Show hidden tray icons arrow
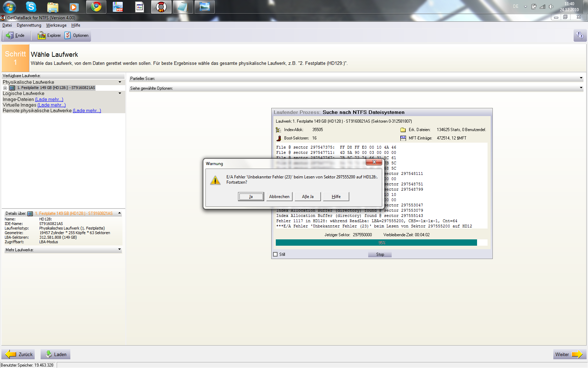Image resolution: width=588 pixels, height=368 pixels. (x=525, y=7)
